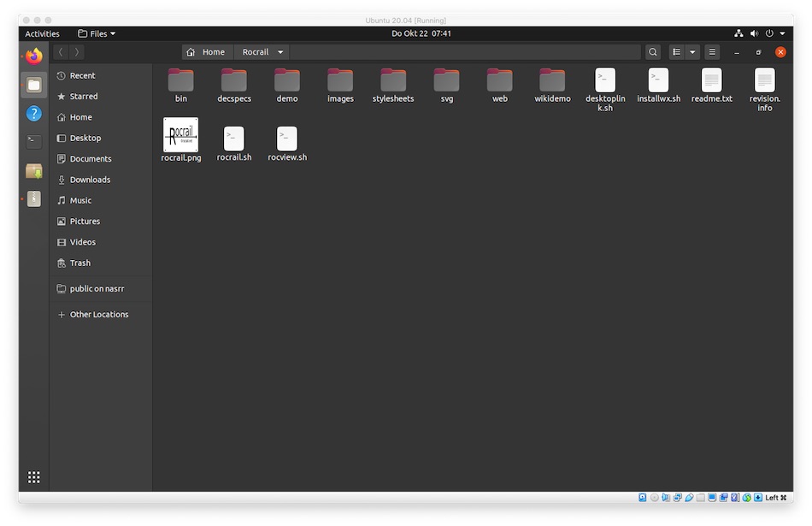Select Other Locations in the sidebar
The width and height of the screenshot is (812, 526).
click(x=99, y=315)
